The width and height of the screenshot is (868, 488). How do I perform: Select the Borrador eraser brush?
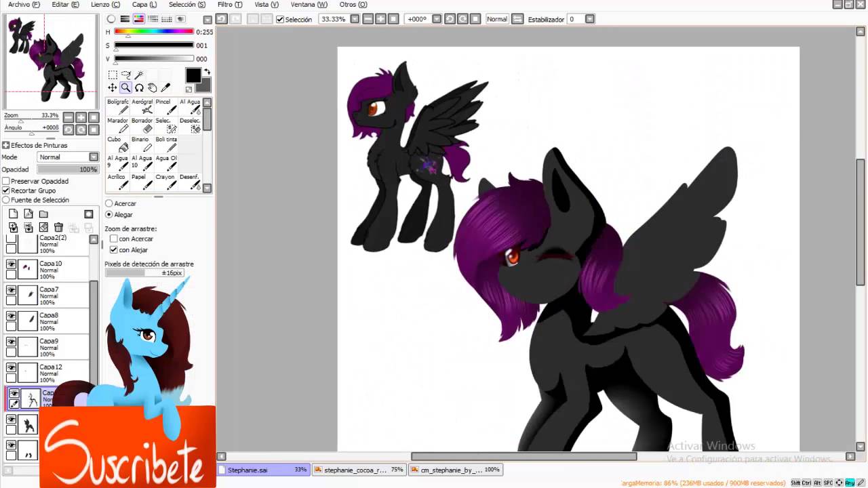142,125
